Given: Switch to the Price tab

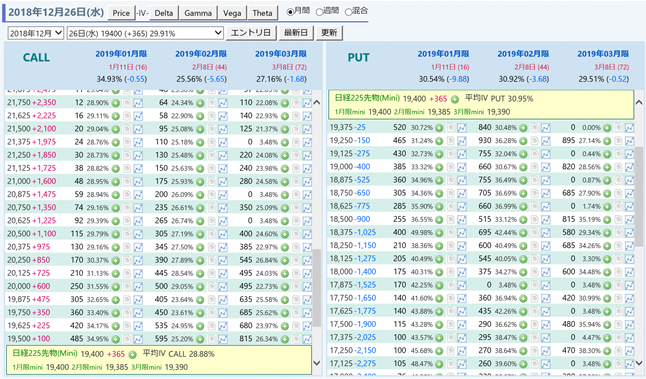Looking at the screenshot, I should (x=121, y=13).
